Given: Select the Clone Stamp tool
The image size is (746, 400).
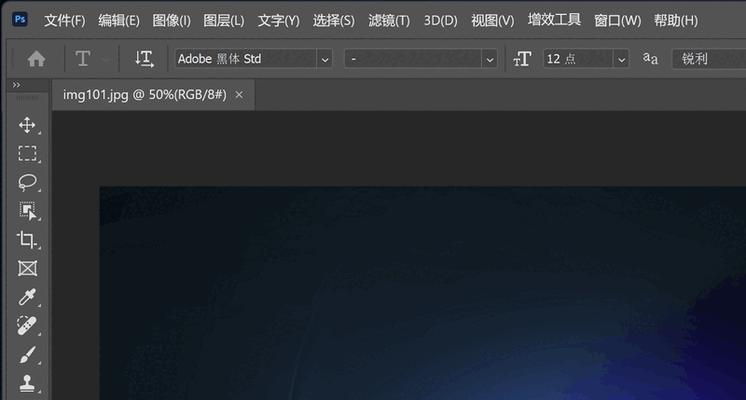Looking at the screenshot, I should point(27,383).
